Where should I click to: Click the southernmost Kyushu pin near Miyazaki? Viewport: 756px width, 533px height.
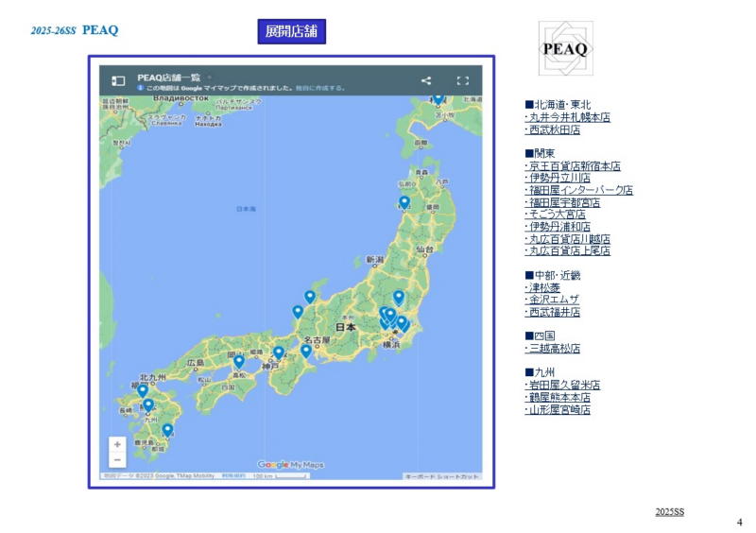click(x=167, y=430)
